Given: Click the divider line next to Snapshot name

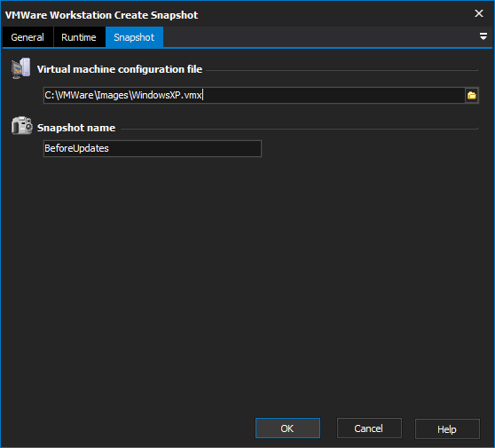Looking at the screenshot, I should click(x=299, y=129).
